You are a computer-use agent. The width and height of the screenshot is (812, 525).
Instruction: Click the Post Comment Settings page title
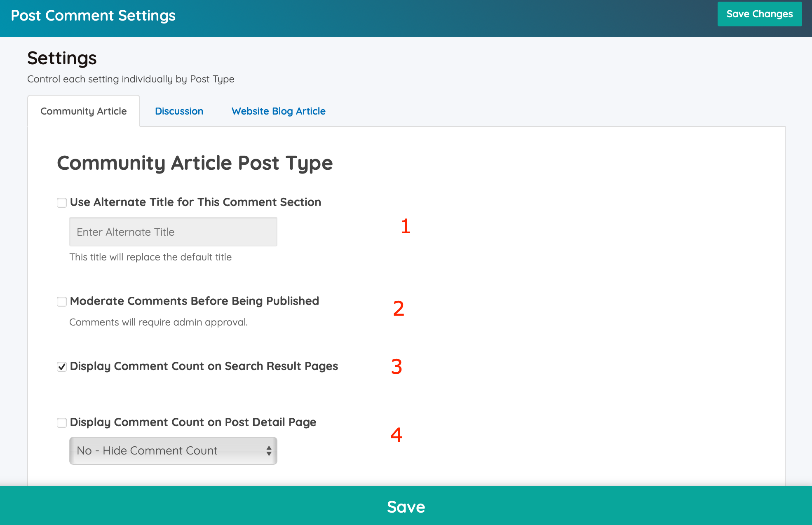pyautogui.click(x=93, y=16)
